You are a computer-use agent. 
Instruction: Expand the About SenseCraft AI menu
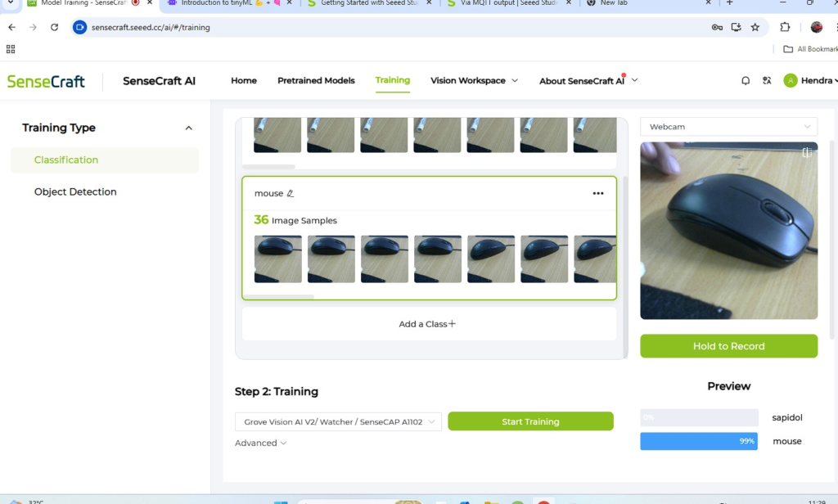588,81
